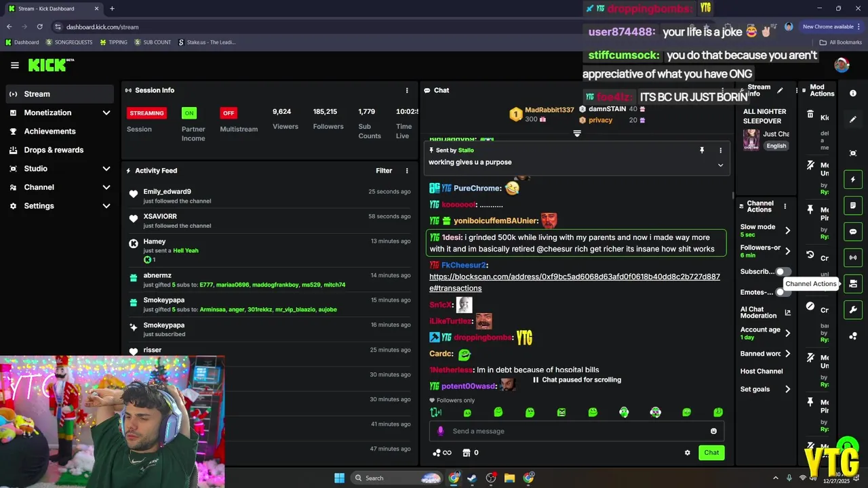Expand the Studio sidebar section
The width and height of the screenshot is (868, 488).
(106, 169)
